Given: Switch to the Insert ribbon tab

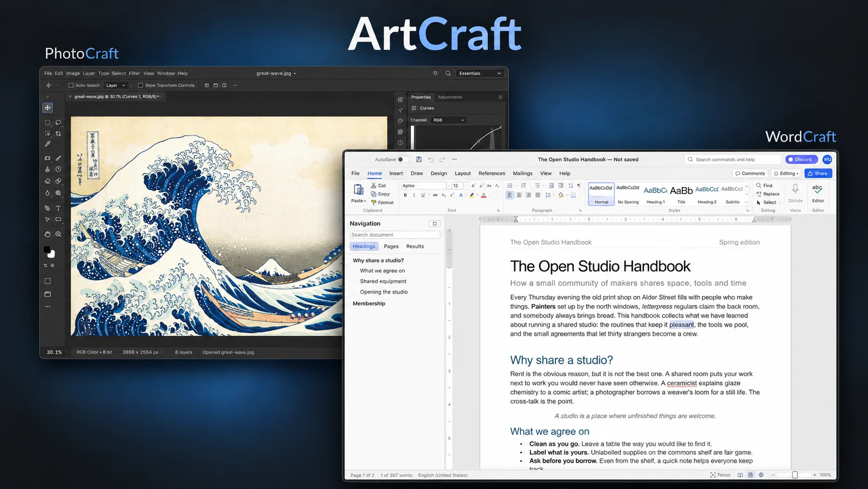Looking at the screenshot, I should pyautogui.click(x=396, y=174).
